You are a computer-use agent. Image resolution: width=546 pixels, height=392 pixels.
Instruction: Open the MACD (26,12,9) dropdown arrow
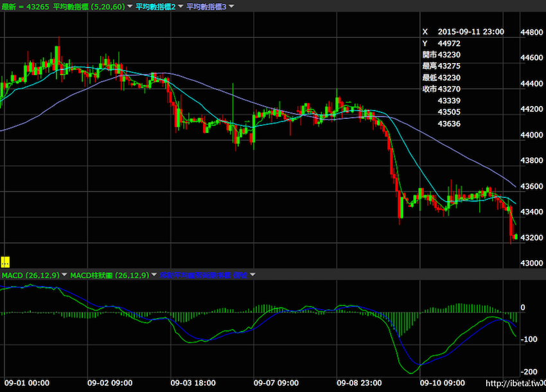point(65,275)
